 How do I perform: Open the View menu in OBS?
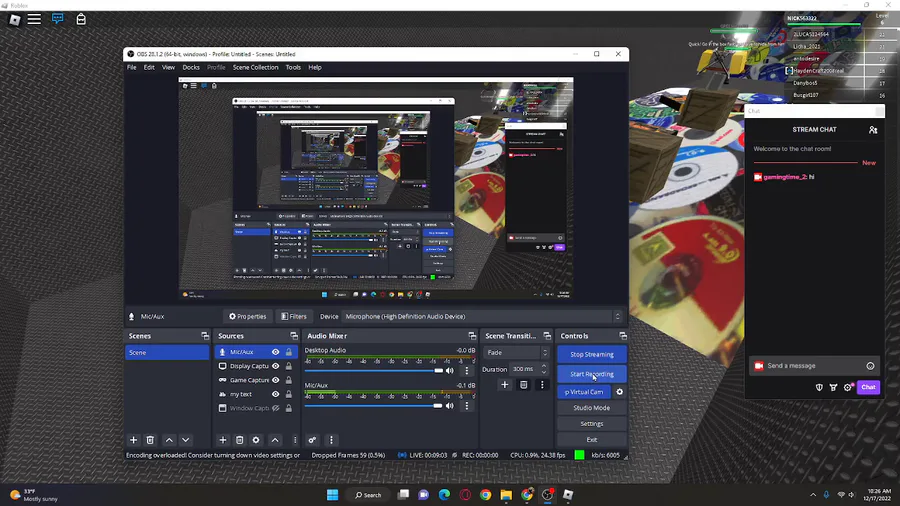click(168, 67)
